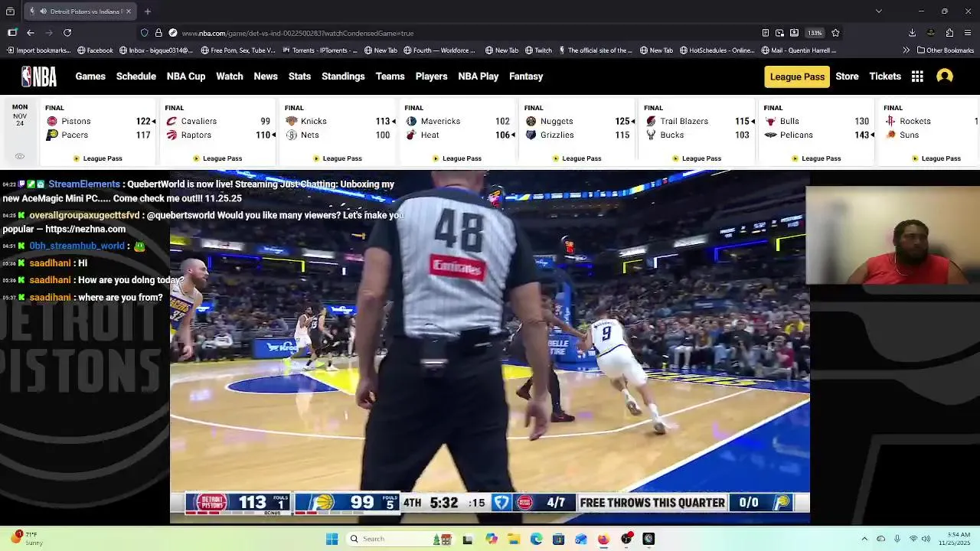Open the tracking protection shield icon

[x=144, y=33]
